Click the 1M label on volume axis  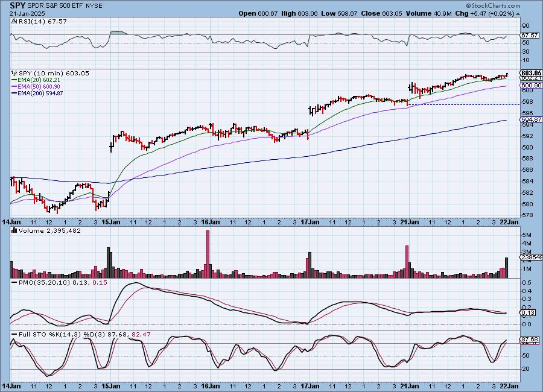point(527,269)
